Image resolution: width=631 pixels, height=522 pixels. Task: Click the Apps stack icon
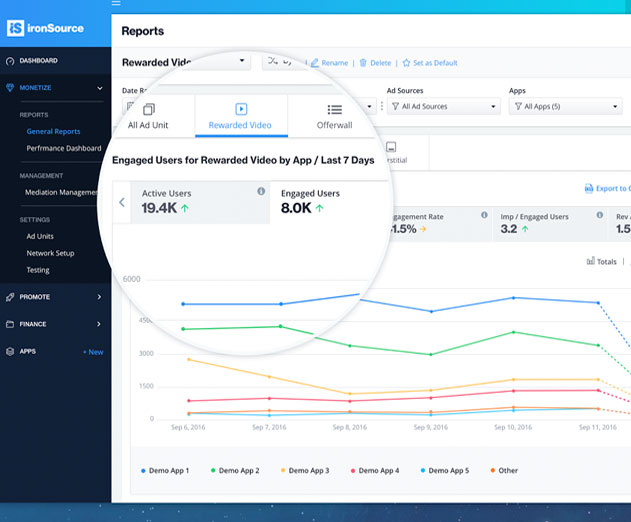[10, 351]
